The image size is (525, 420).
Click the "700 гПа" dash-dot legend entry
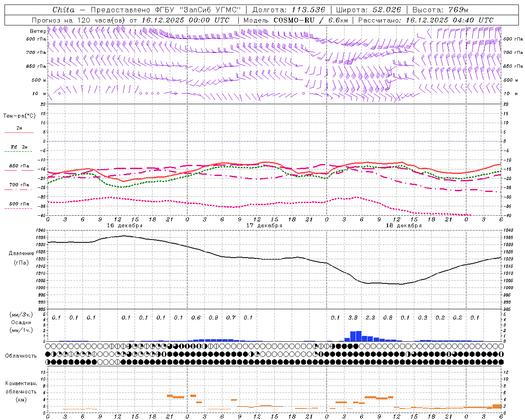[x=19, y=185]
